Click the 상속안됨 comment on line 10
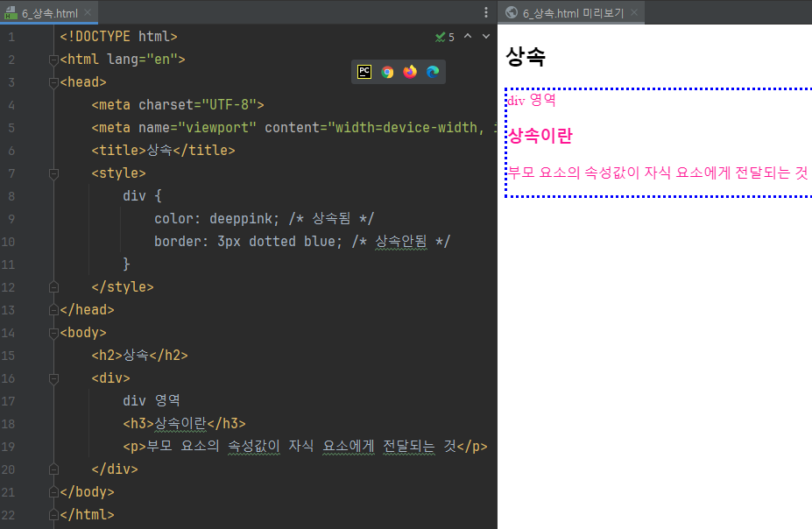The height and width of the screenshot is (529, 812). coord(401,242)
